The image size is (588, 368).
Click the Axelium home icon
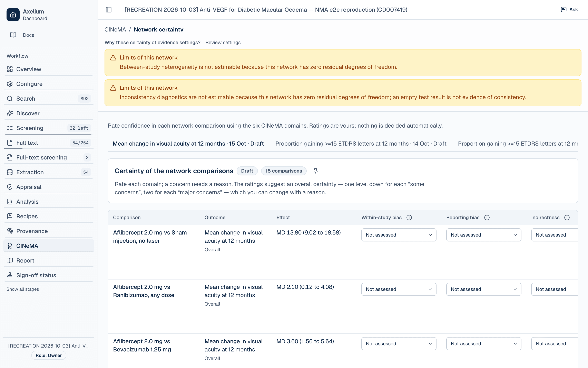point(13,15)
